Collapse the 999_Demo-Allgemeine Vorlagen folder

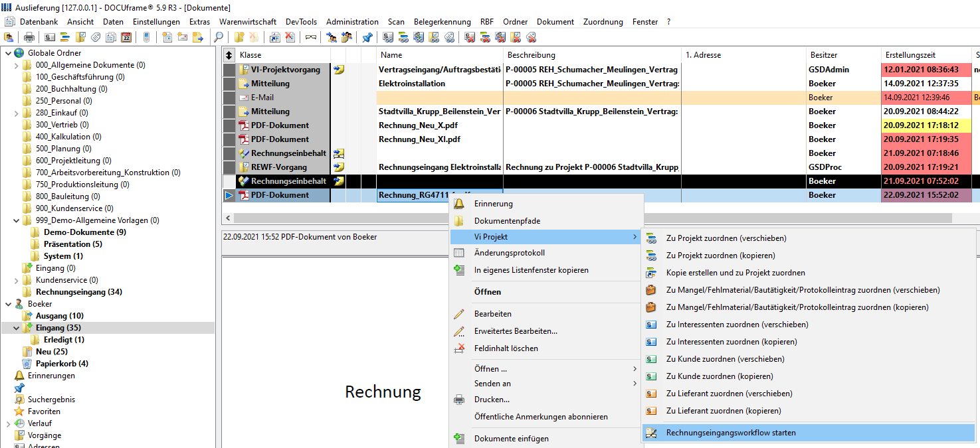pos(17,220)
